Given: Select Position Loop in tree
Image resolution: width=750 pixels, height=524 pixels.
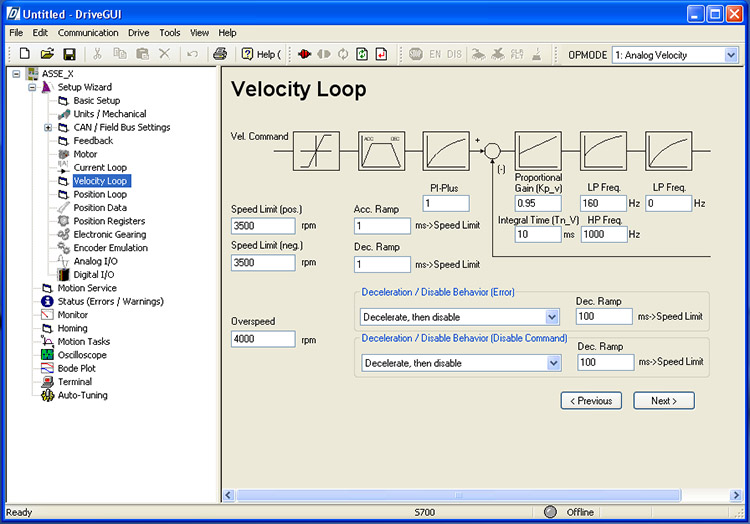Looking at the screenshot, I should point(100,194).
